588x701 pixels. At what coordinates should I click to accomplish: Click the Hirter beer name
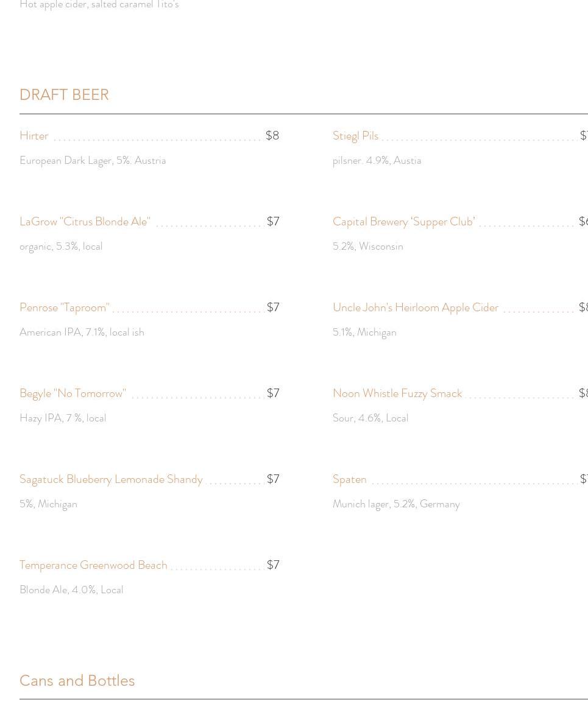pos(34,136)
